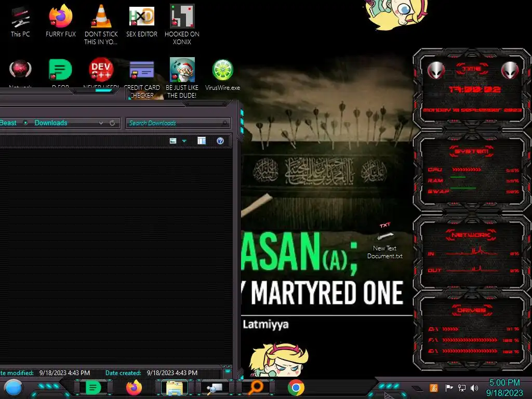The height and width of the screenshot is (399, 532).
Task: Open the F:\ drive row in Drives widget
Action: tap(474, 340)
